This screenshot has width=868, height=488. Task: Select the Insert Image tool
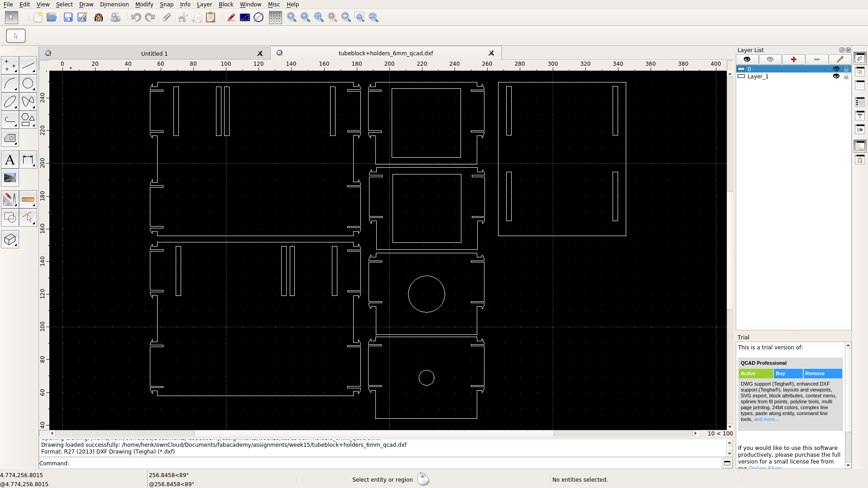tap(10, 178)
